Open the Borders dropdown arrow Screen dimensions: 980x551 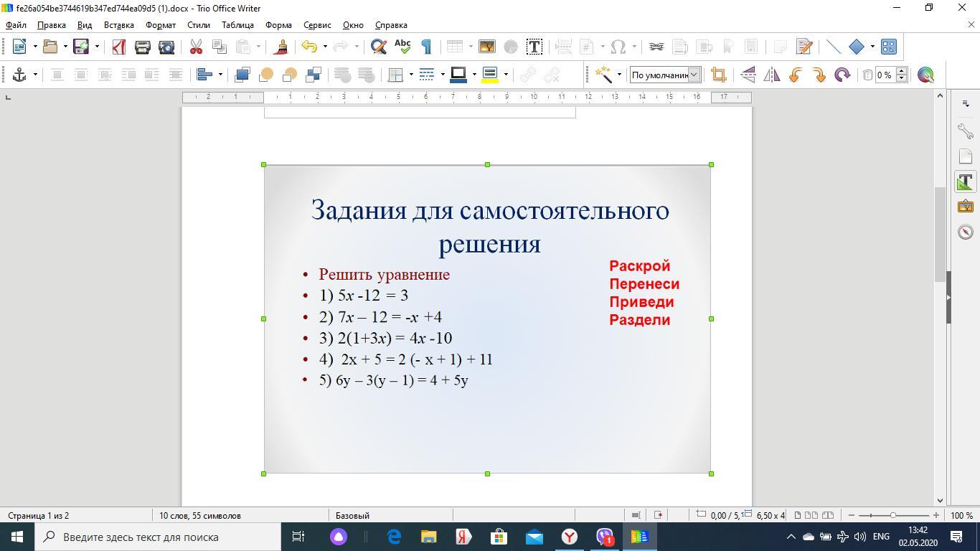(411, 75)
